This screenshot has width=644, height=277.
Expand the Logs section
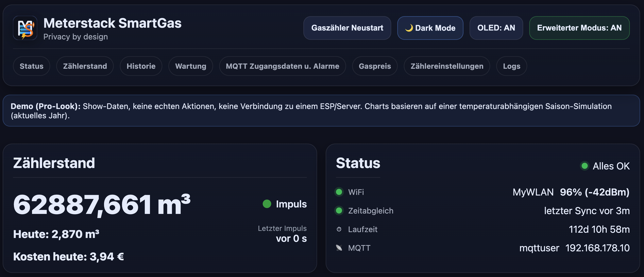511,66
